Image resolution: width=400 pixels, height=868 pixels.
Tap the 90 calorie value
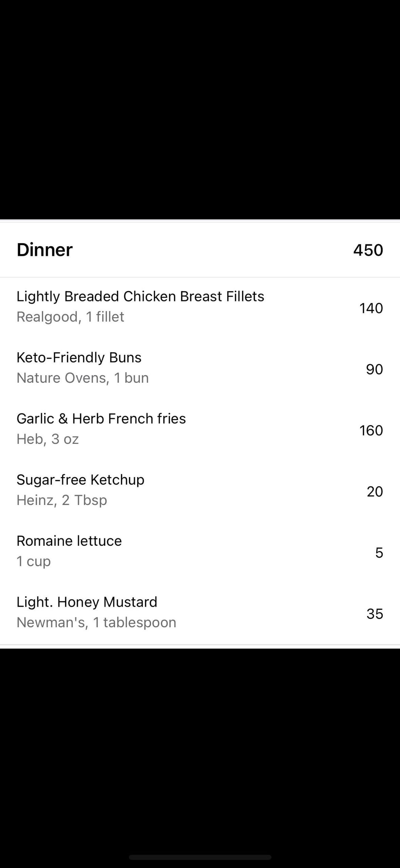coord(374,369)
